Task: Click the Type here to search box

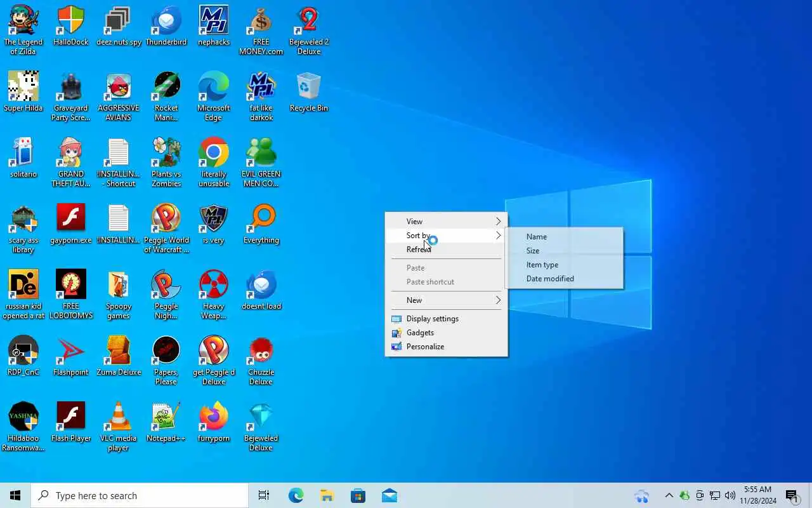Action: point(140,495)
